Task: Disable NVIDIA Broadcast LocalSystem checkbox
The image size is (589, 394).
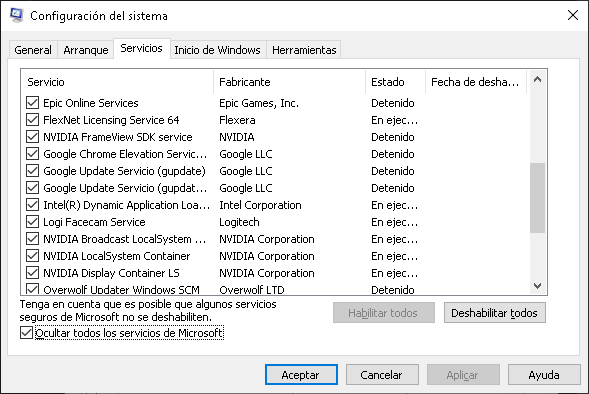Action: coord(33,239)
